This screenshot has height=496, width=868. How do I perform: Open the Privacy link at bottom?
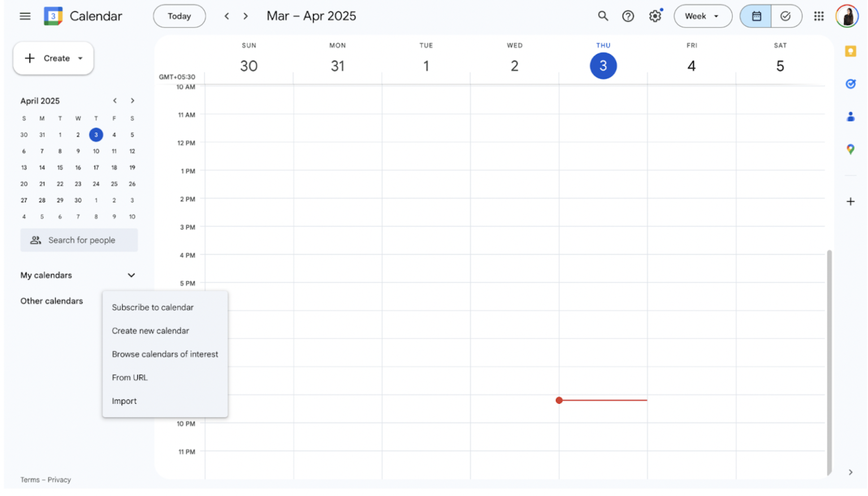pyautogui.click(x=59, y=480)
